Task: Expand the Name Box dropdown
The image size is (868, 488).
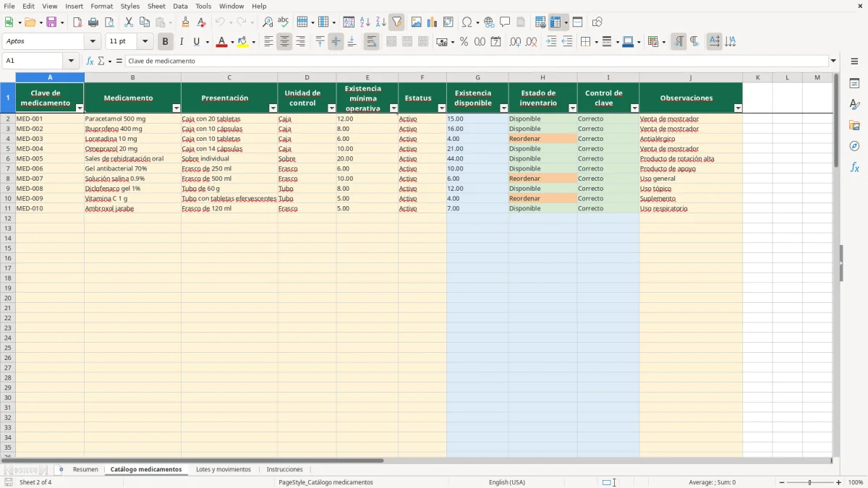Action: pyautogui.click(x=71, y=61)
